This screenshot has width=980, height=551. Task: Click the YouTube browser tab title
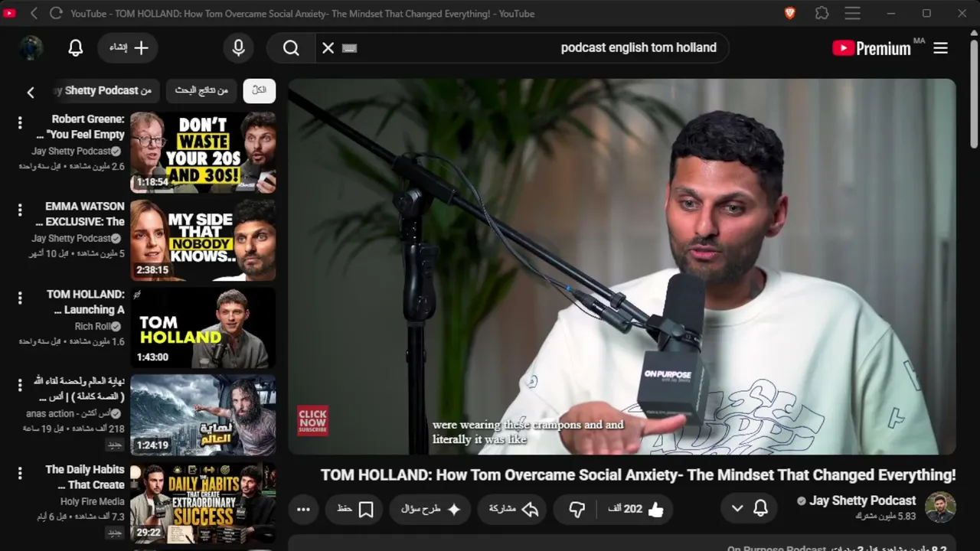point(302,13)
